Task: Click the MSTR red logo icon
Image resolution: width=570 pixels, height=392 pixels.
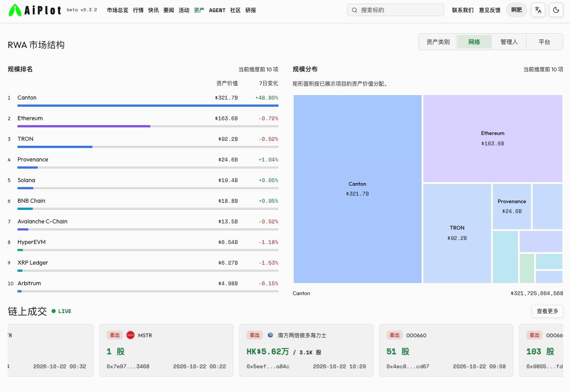Action: coord(131,335)
